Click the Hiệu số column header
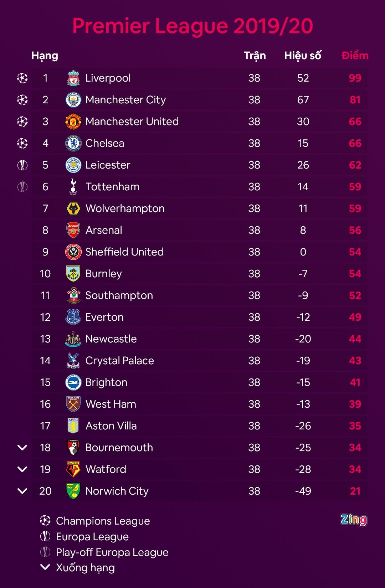 pos(303,56)
